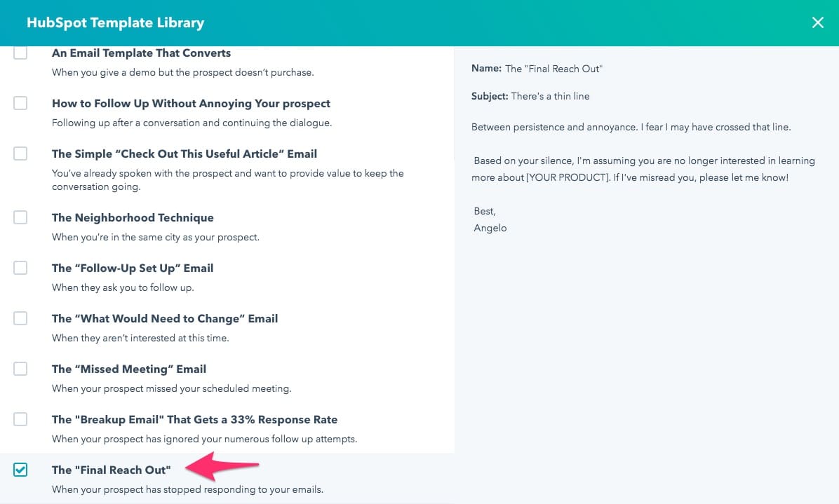Screen dimensions: 839x504
Task: Check the "Check Out This Useful Article" email
Action: click(x=20, y=153)
